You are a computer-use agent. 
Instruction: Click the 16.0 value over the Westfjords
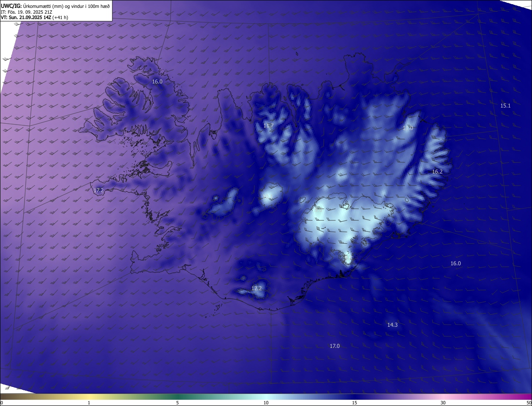click(x=157, y=82)
